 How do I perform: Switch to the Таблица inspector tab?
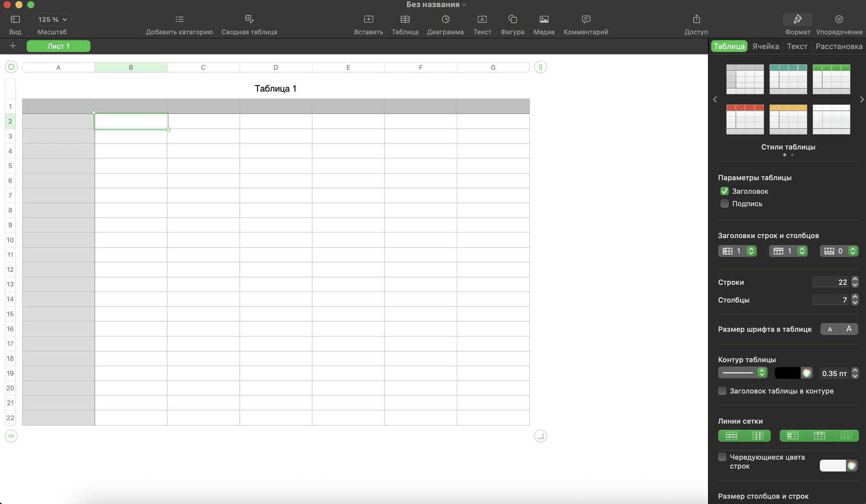(729, 47)
